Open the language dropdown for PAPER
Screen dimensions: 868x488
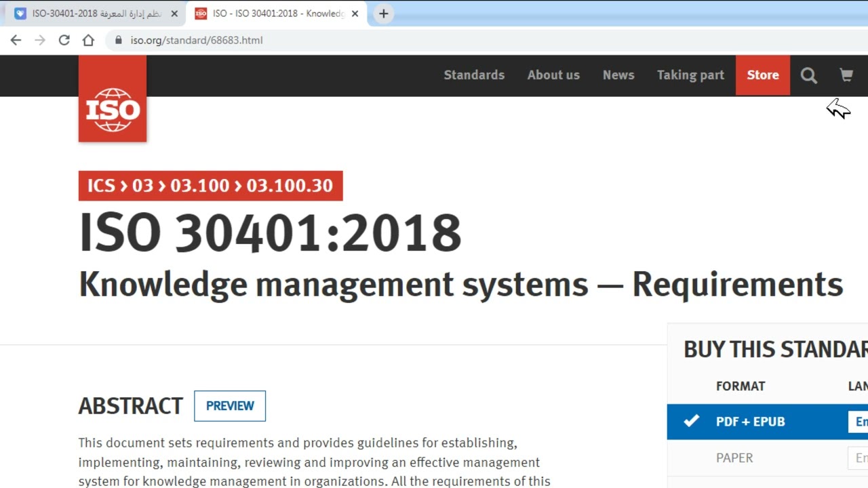858,458
